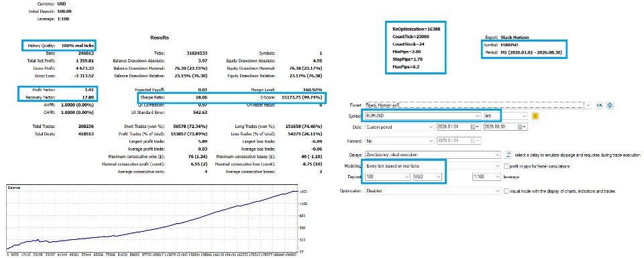644x258 pixels.
Task: Click the Bars value 246013
Action: (x=87, y=54)
